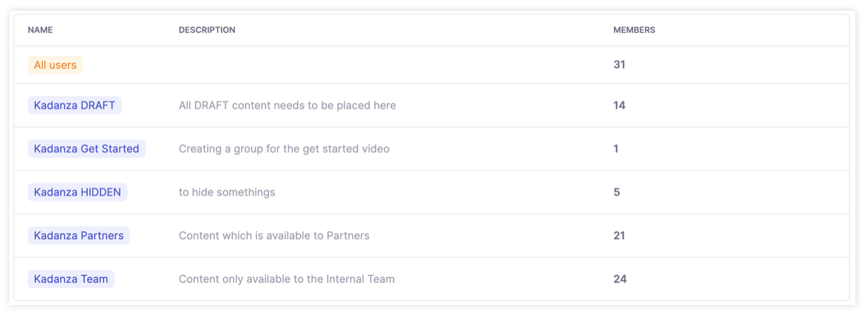868x317 pixels.
Task: Click the 'get started video' description
Action: [284, 149]
